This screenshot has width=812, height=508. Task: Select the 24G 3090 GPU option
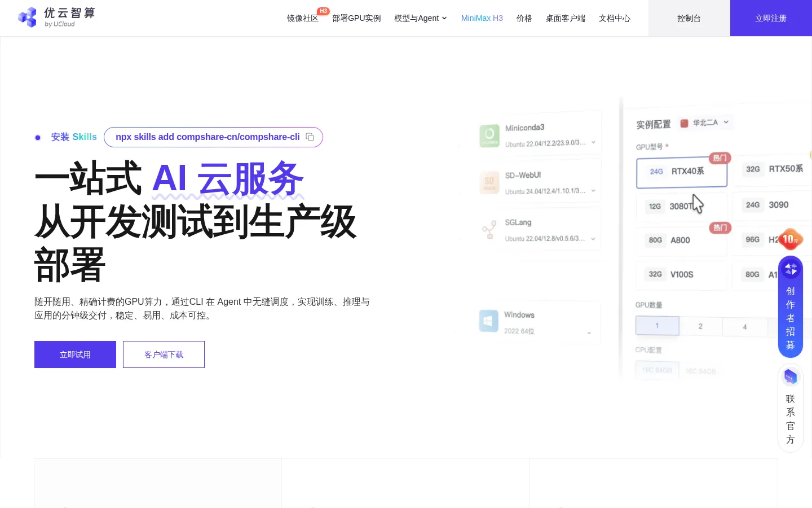pyautogui.click(x=773, y=205)
